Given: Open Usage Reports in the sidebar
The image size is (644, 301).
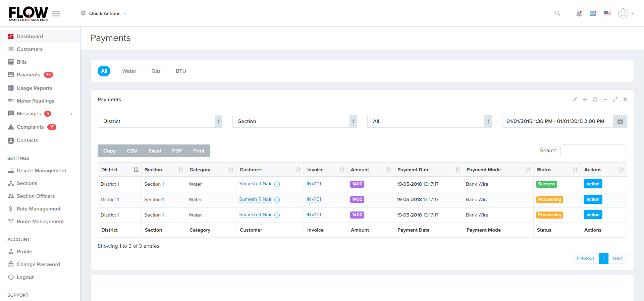Looking at the screenshot, I should [x=34, y=88].
